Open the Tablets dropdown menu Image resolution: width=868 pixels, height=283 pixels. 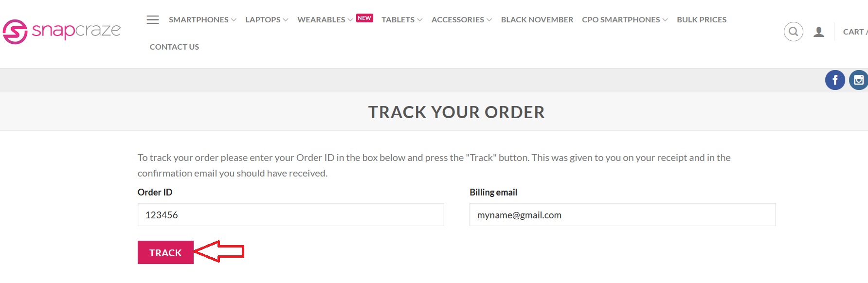coord(402,20)
